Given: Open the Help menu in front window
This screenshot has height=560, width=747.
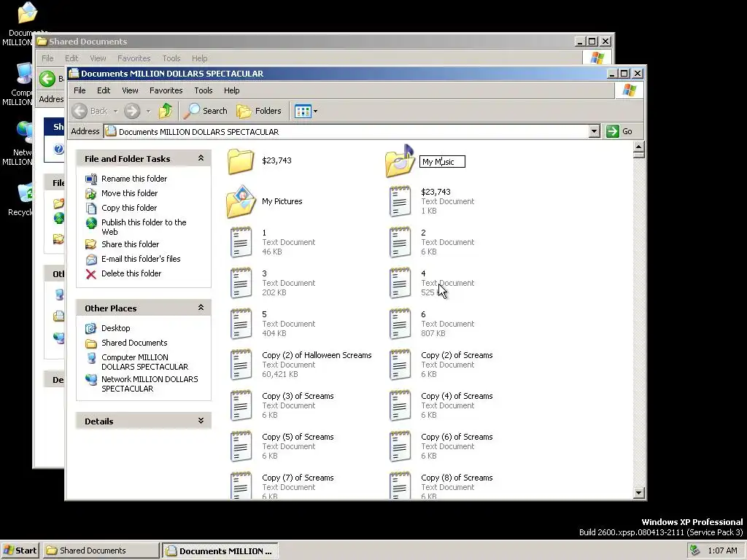Looking at the screenshot, I should tap(231, 90).
